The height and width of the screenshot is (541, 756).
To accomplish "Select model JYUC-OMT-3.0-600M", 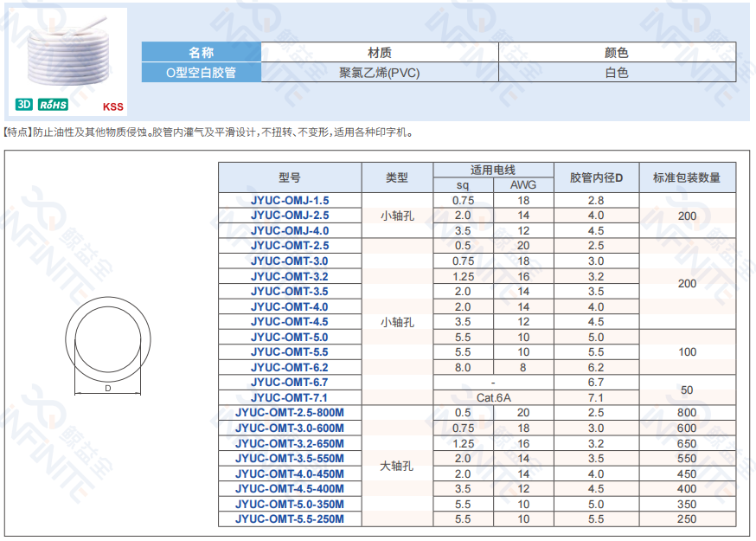I will click(290, 428).
